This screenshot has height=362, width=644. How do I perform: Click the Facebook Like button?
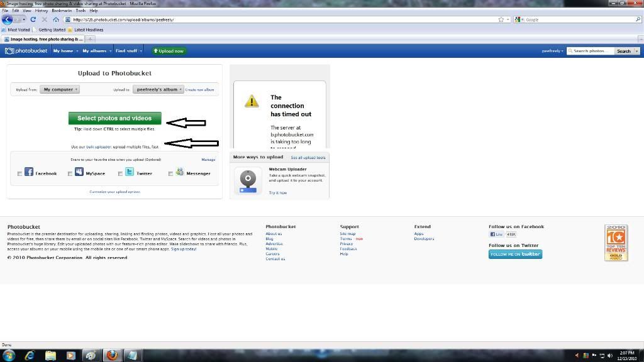[496, 234]
